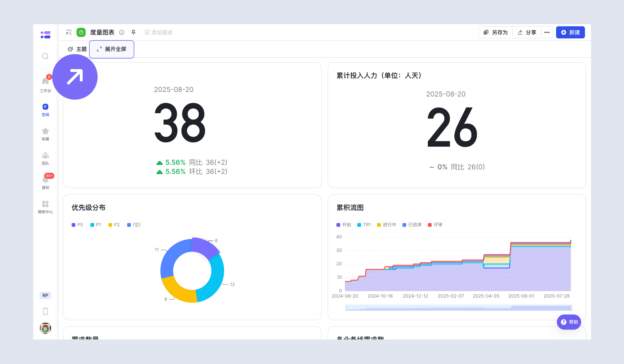The height and width of the screenshot is (364, 624).
Task: Collapse the navigation tree panel icon
Action: (x=69, y=32)
